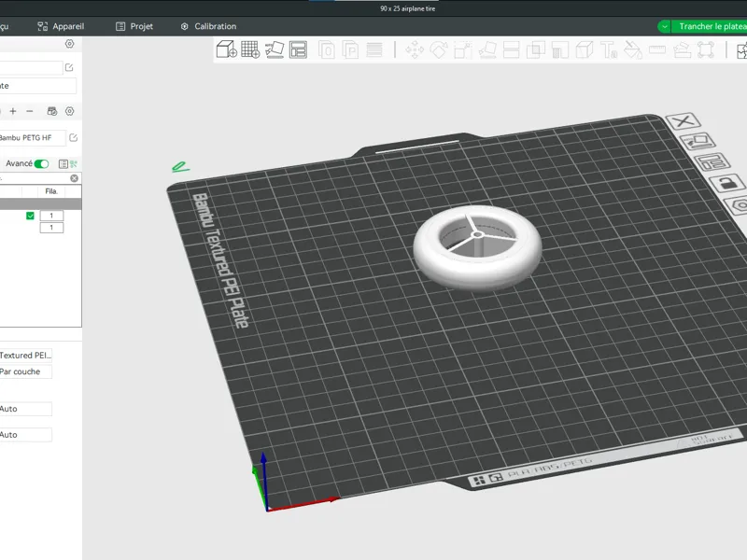Image resolution: width=747 pixels, height=560 pixels.
Task: Select the airplane tire model on plate
Action: (477, 247)
